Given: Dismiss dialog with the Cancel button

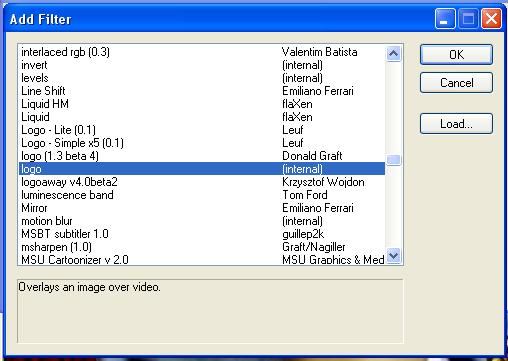Looking at the screenshot, I should [456, 83].
